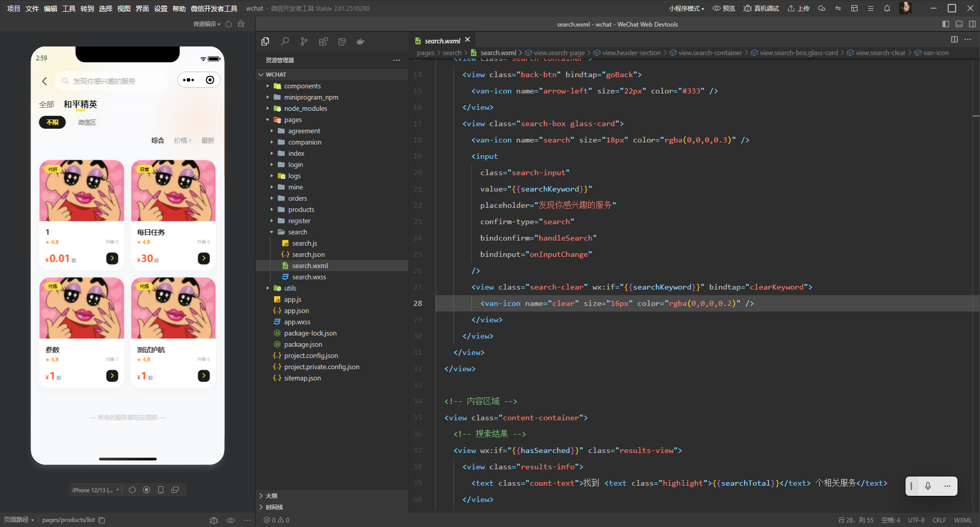
Task: Switch to the 最新 sort tab
Action: click(x=208, y=140)
